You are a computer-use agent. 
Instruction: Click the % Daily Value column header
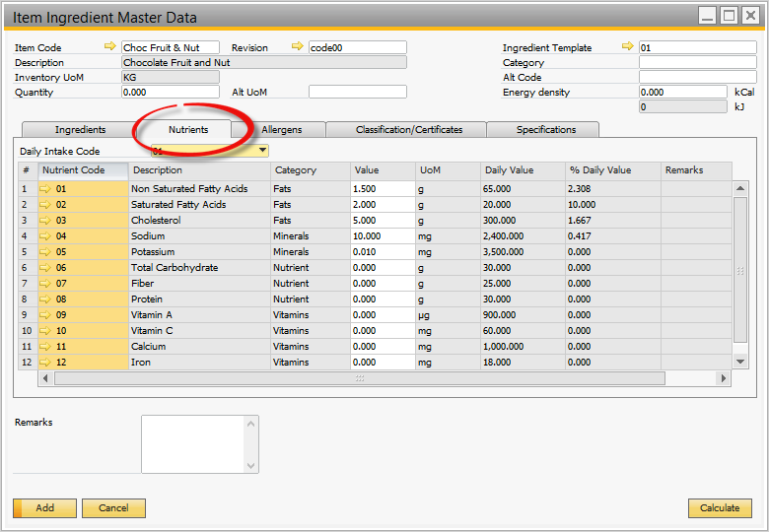pos(613,170)
